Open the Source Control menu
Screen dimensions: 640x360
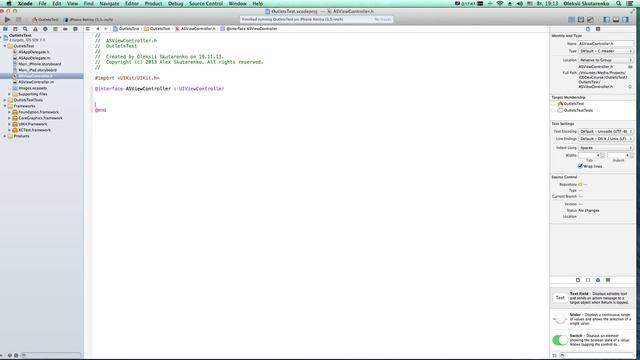[x=206, y=3]
